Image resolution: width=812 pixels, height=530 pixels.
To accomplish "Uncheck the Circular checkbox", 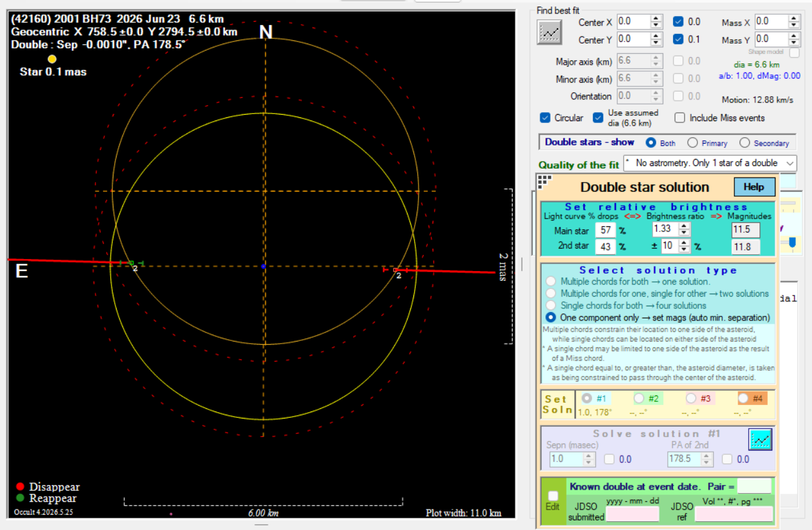I will point(545,118).
